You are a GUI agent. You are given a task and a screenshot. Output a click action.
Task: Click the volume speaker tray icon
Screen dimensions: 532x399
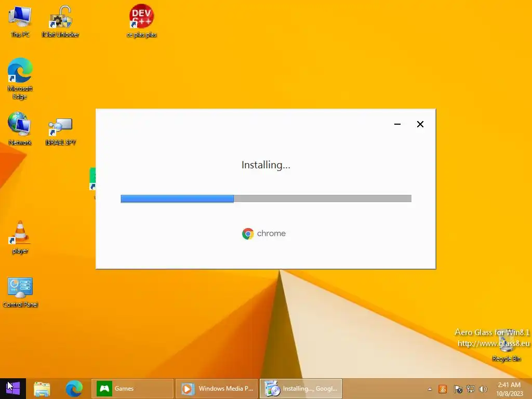point(483,389)
